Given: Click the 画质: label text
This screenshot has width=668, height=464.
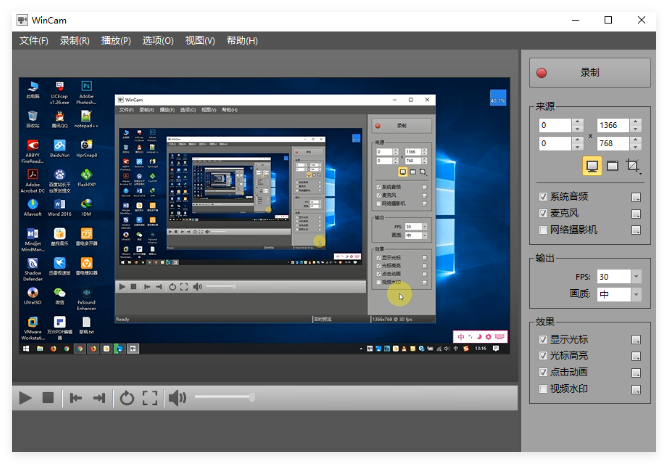Looking at the screenshot, I should 580,294.
